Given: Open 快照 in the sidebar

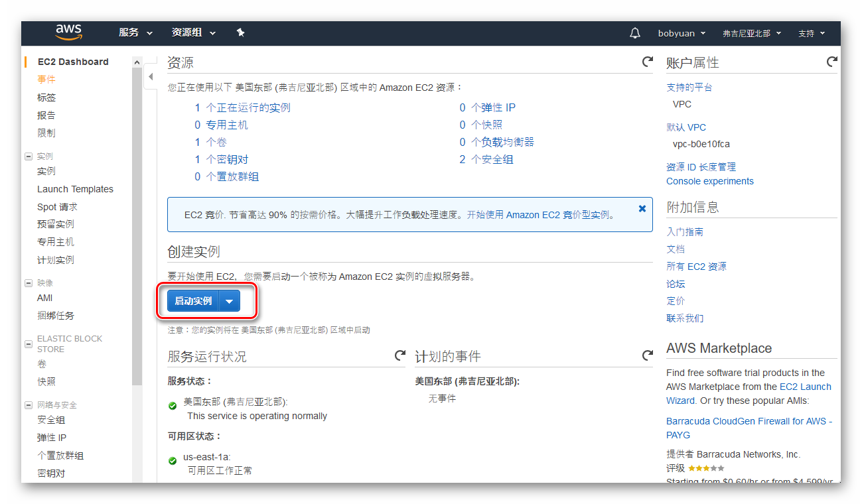Looking at the screenshot, I should (46, 382).
